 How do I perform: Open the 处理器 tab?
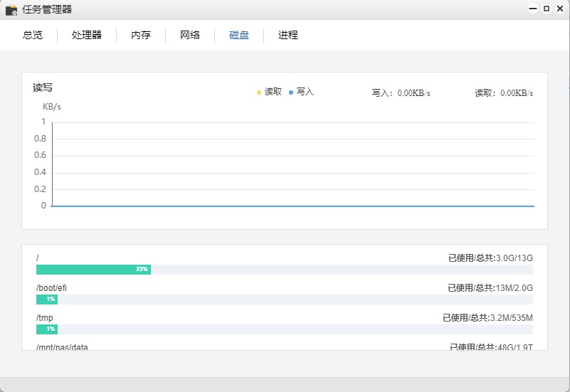(87, 35)
